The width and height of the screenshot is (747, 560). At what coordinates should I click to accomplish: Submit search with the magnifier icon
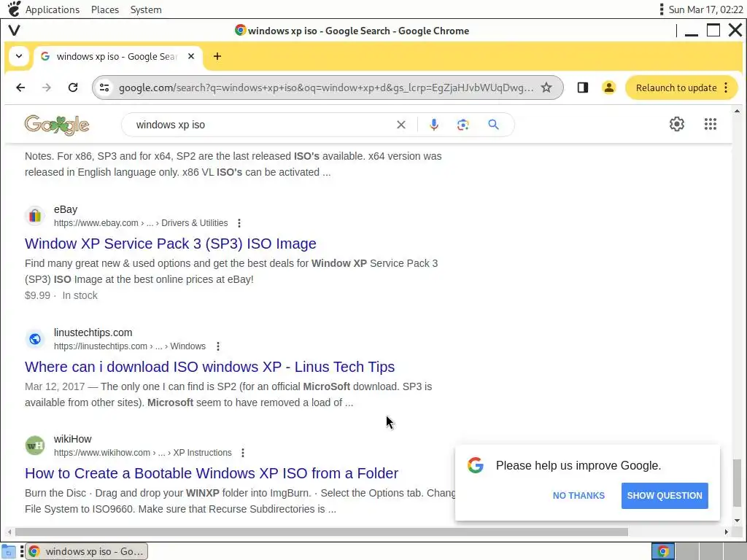pos(494,125)
